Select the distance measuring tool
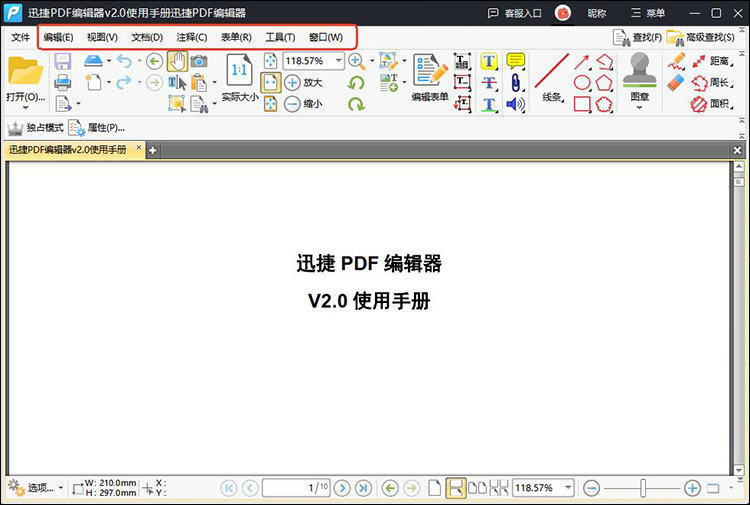This screenshot has width=750, height=505. (x=712, y=61)
